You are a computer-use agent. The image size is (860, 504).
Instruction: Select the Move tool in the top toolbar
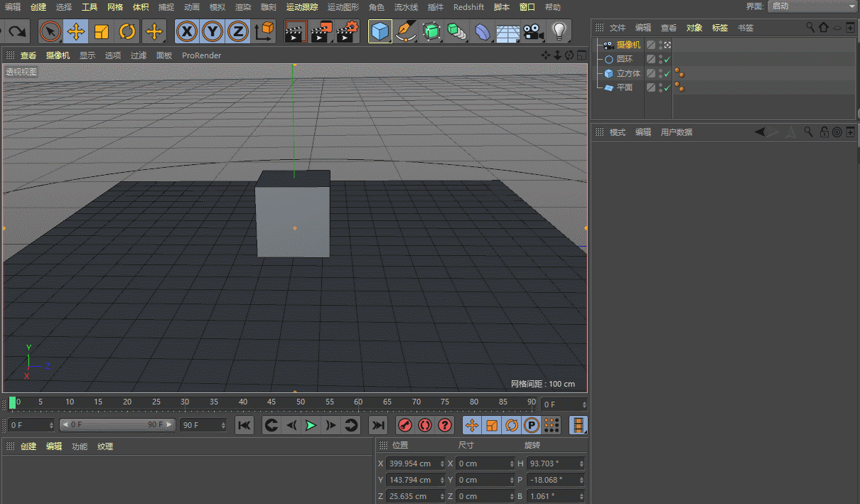pyautogui.click(x=76, y=32)
